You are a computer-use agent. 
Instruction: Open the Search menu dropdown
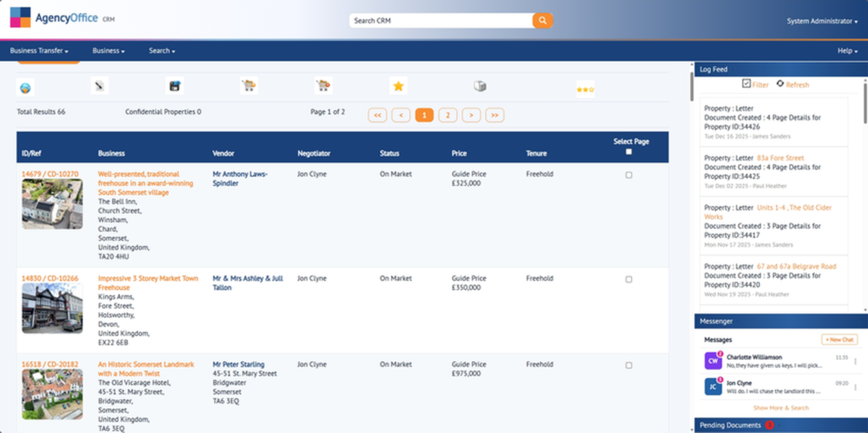click(x=162, y=51)
